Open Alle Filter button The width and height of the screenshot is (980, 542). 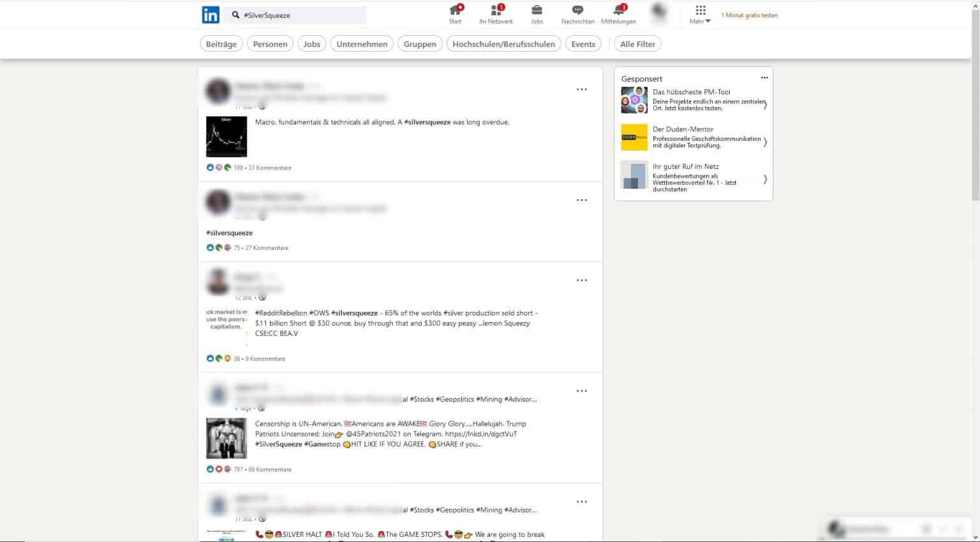coord(637,44)
